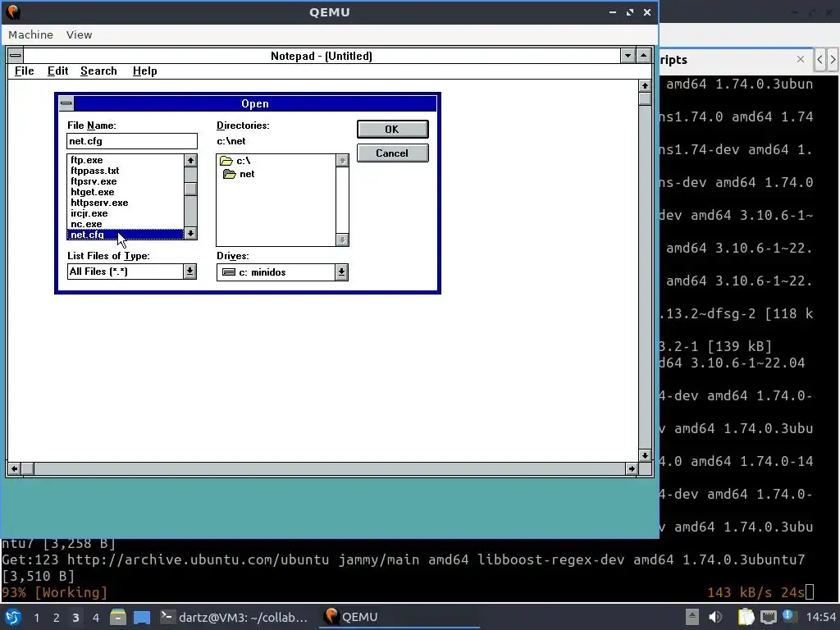The height and width of the screenshot is (630, 840).
Task: Open the file manager taskbar icon
Action: pyautogui.click(x=118, y=617)
